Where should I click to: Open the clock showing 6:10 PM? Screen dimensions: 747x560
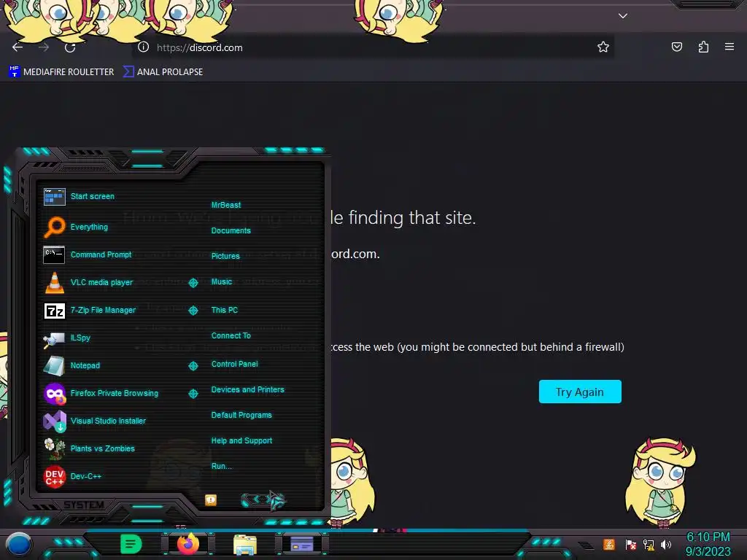(x=708, y=544)
